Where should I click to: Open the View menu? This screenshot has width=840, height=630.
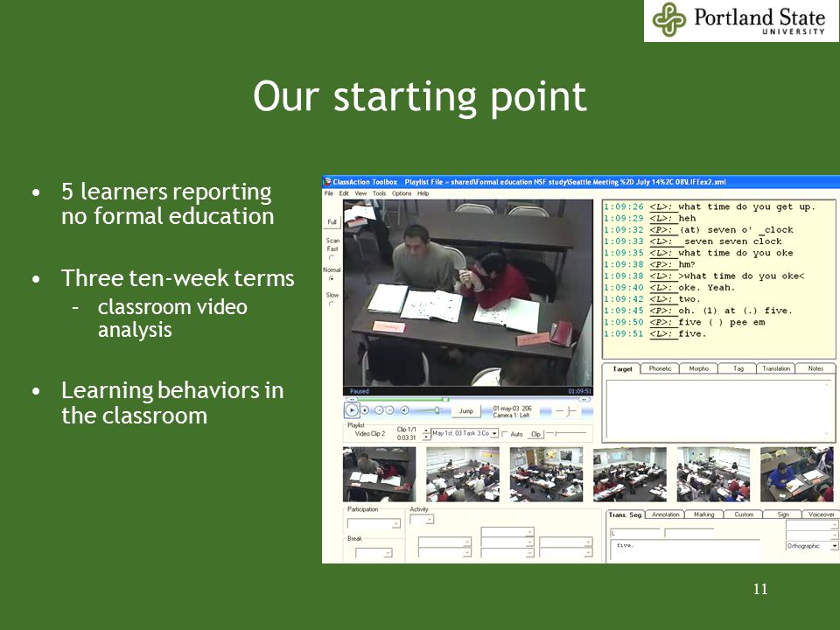pyautogui.click(x=360, y=193)
